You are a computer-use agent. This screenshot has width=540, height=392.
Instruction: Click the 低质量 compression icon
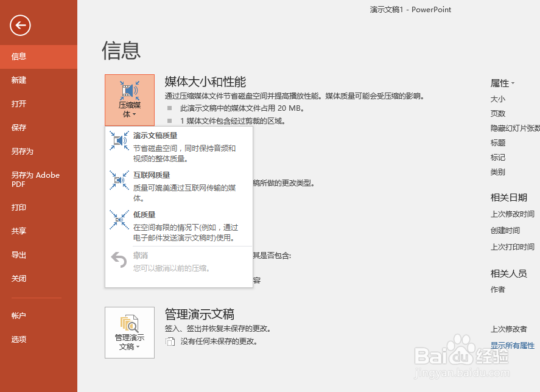point(119,219)
